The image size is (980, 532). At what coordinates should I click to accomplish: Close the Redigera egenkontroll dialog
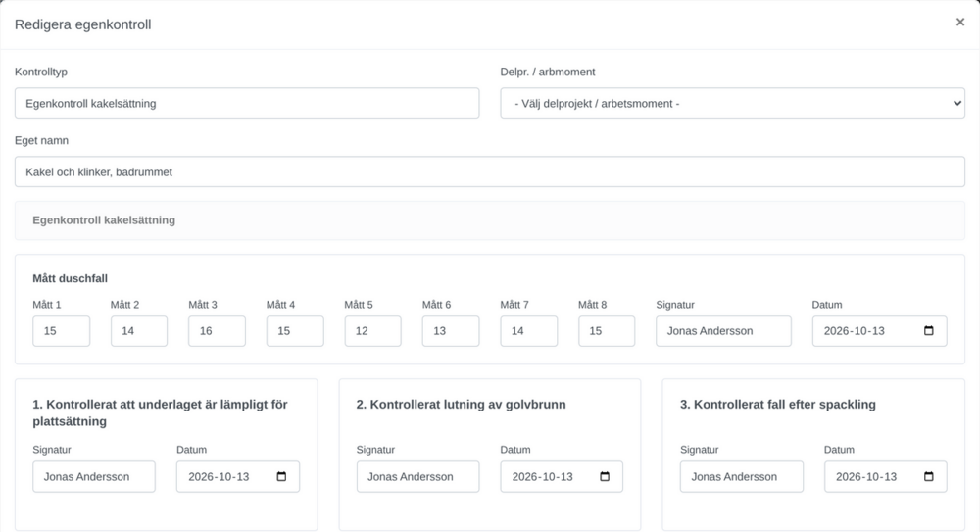tap(960, 22)
